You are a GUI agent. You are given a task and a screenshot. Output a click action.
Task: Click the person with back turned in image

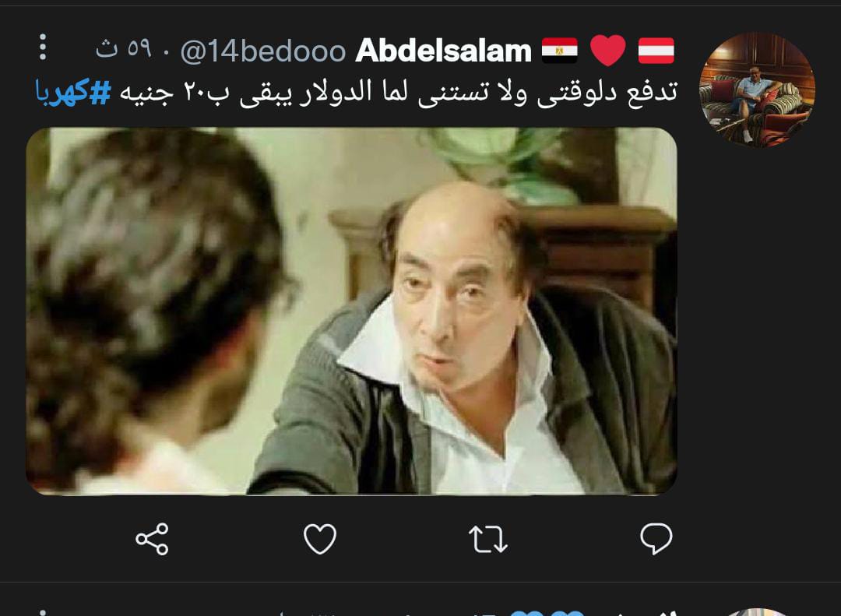point(156,312)
